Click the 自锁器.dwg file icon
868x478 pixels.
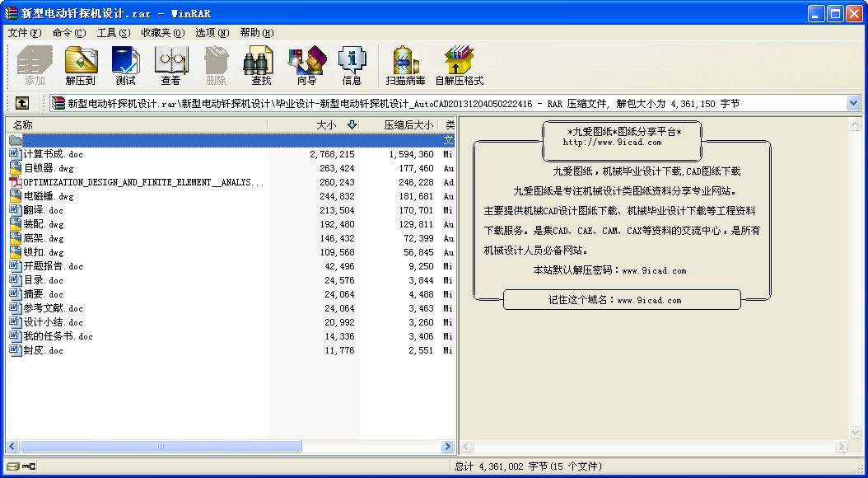16,168
